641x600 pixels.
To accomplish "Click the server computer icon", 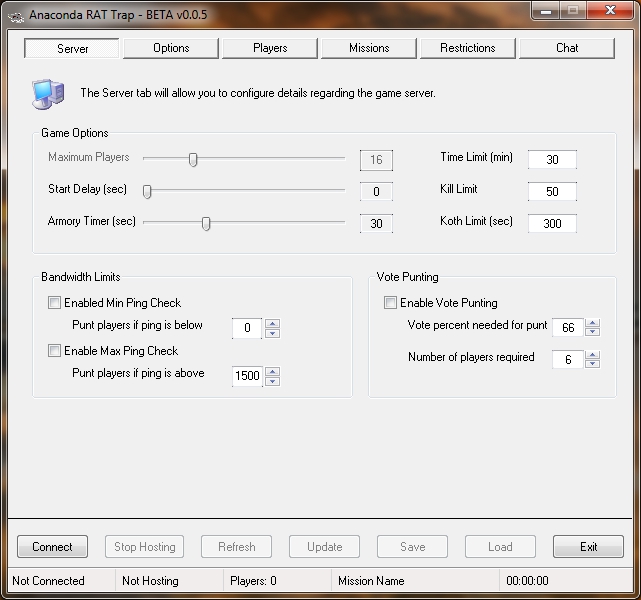I will [x=48, y=94].
